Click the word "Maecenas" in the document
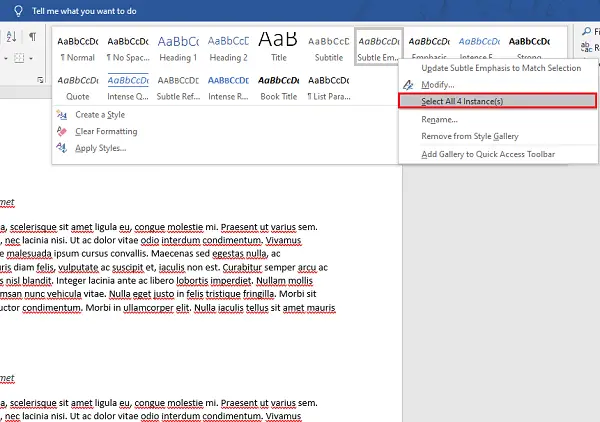This screenshot has height=422, width=600. pos(172,253)
